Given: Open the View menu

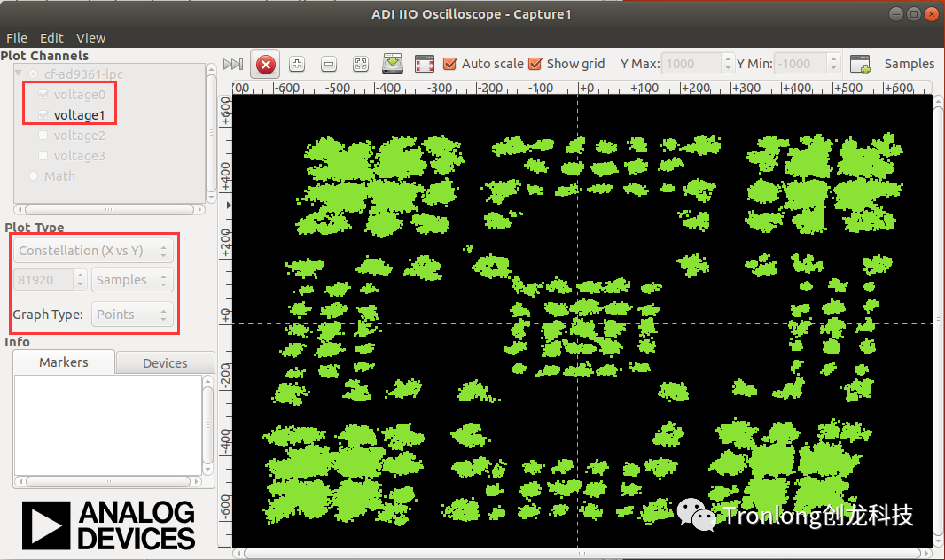Looking at the screenshot, I should pos(90,37).
